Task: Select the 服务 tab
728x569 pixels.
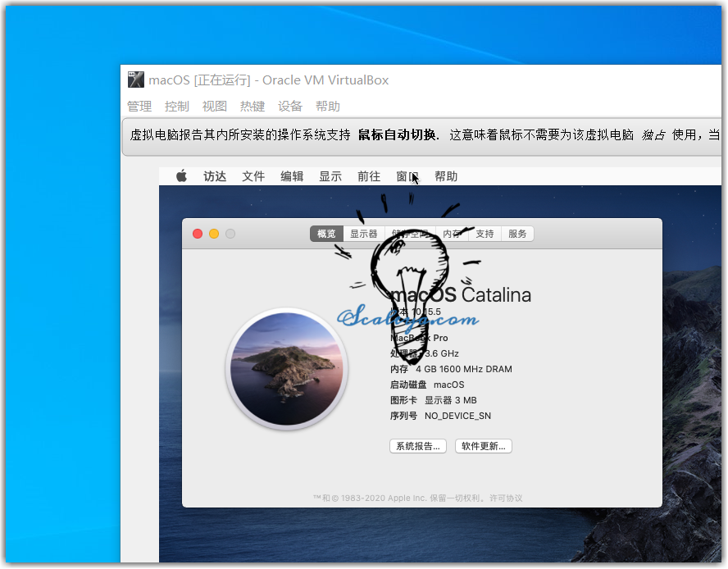Action: (x=517, y=234)
